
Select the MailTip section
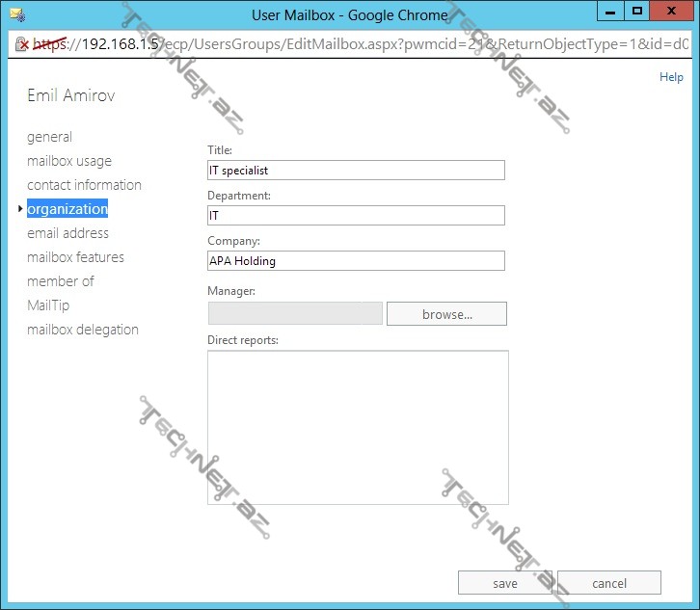click(x=48, y=305)
